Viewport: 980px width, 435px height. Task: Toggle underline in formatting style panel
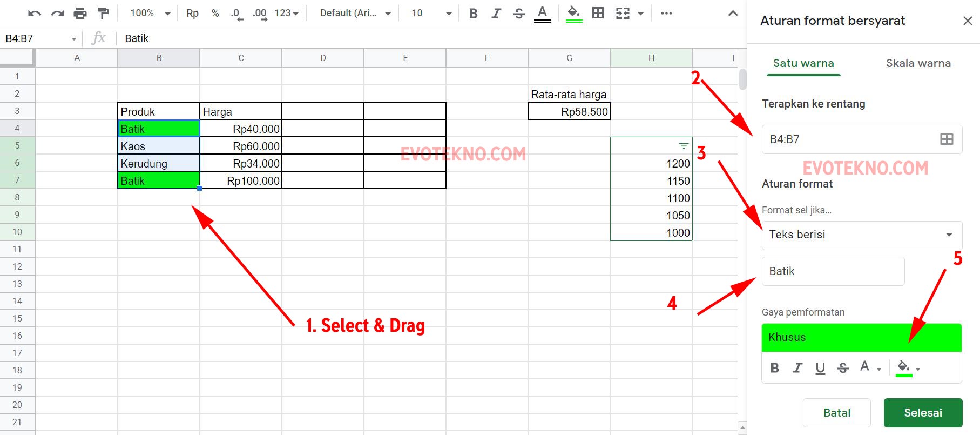tap(820, 368)
